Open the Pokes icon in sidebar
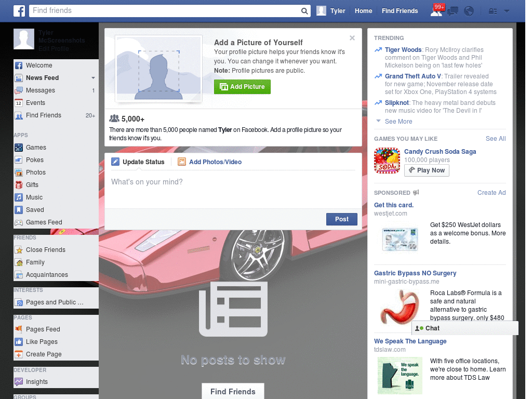The height and width of the screenshot is (399, 532). click(x=19, y=160)
